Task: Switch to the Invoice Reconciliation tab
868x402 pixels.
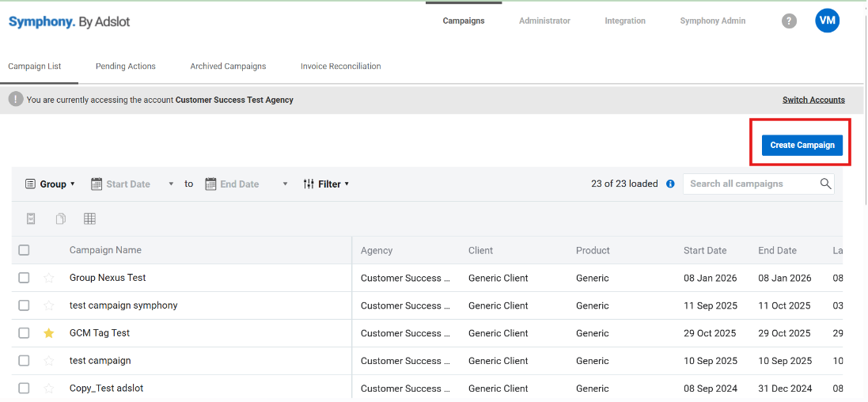Action: (x=341, y=66)
